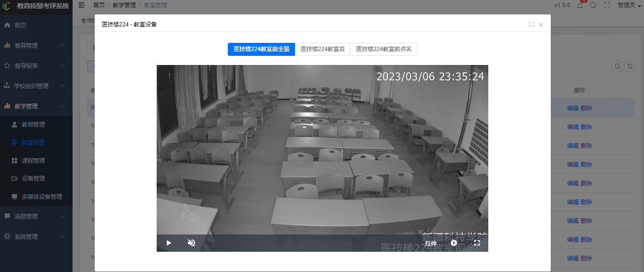Click the 首页 breadcrumb link
Image resolution: width=644 pixels, height=272 pixels.
tap(99, 5)
